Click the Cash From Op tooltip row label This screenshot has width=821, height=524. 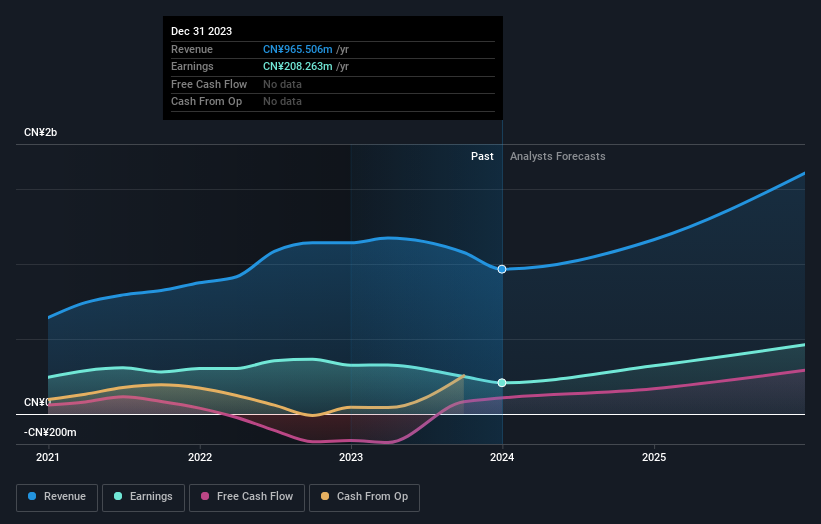(206, 102)
